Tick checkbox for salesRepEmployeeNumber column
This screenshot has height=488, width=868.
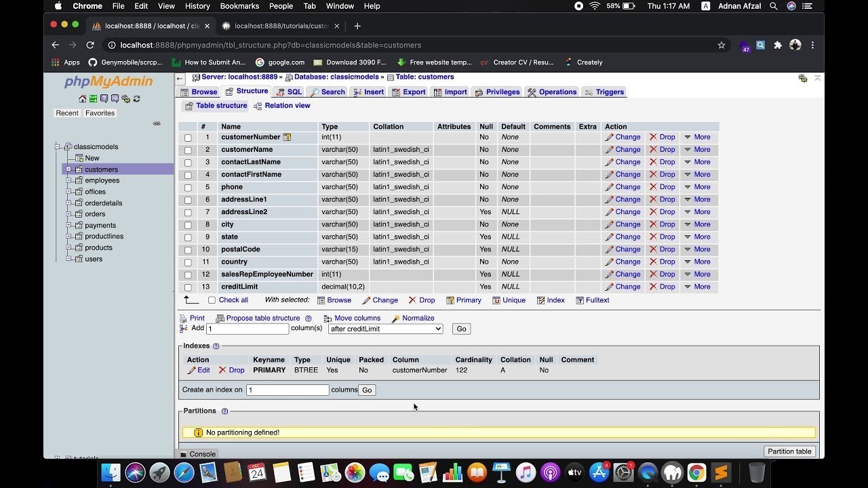tap(188, 275)
